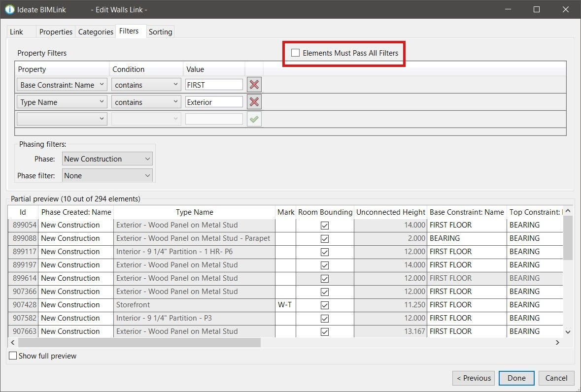Toggle Room Bounding for element 899054
The image size is (581, 392).
325,226
